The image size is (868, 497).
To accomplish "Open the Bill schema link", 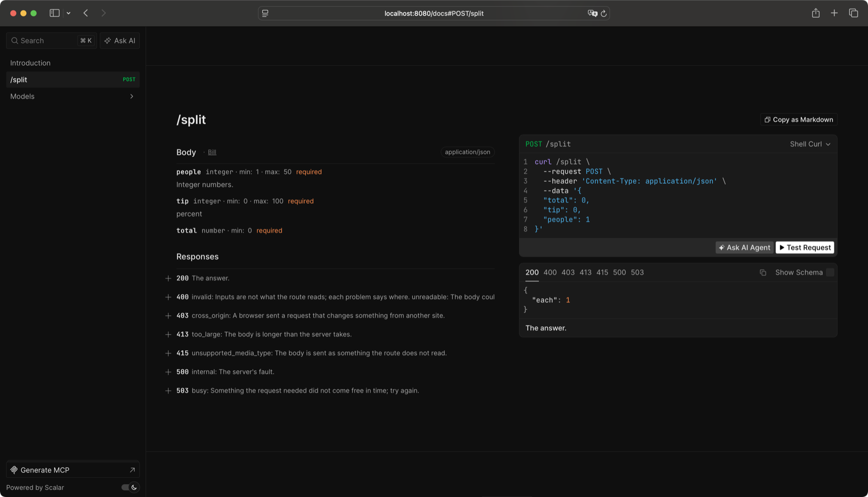I will (212, 152).
